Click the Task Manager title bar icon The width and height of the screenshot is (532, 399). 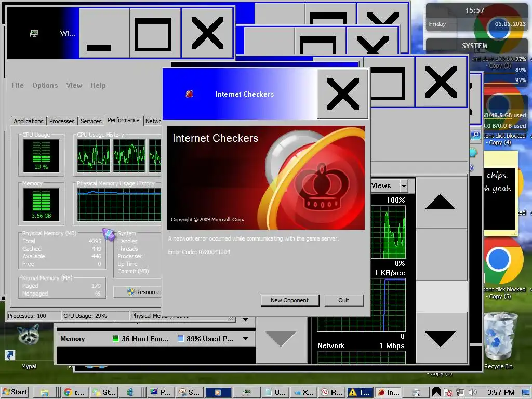34,33
